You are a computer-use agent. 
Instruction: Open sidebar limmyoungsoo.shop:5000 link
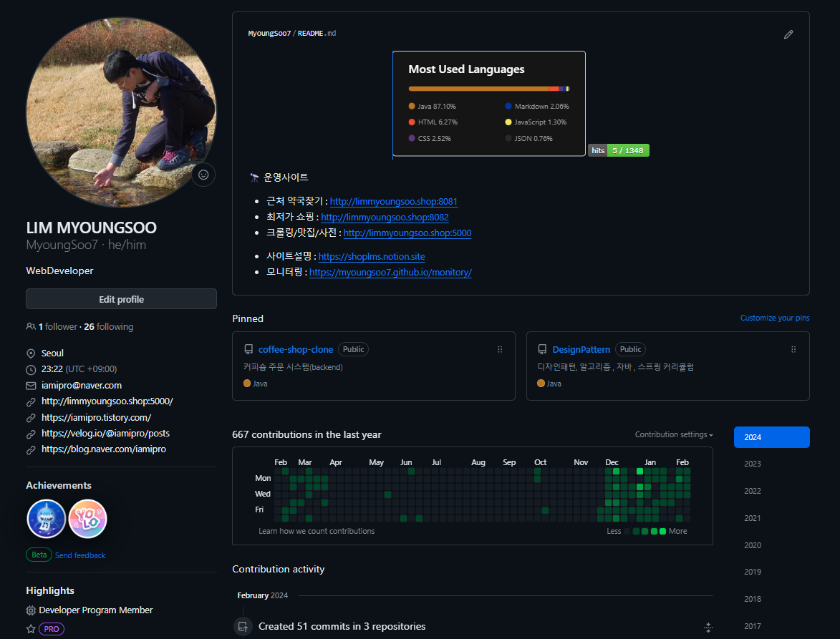(107, 401)
